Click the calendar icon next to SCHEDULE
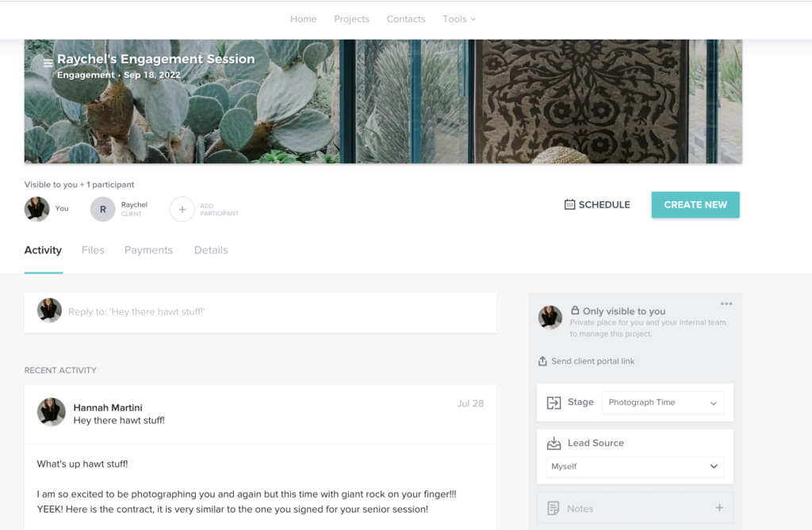This screenshot has width=812, height=530. pos(569,204)
